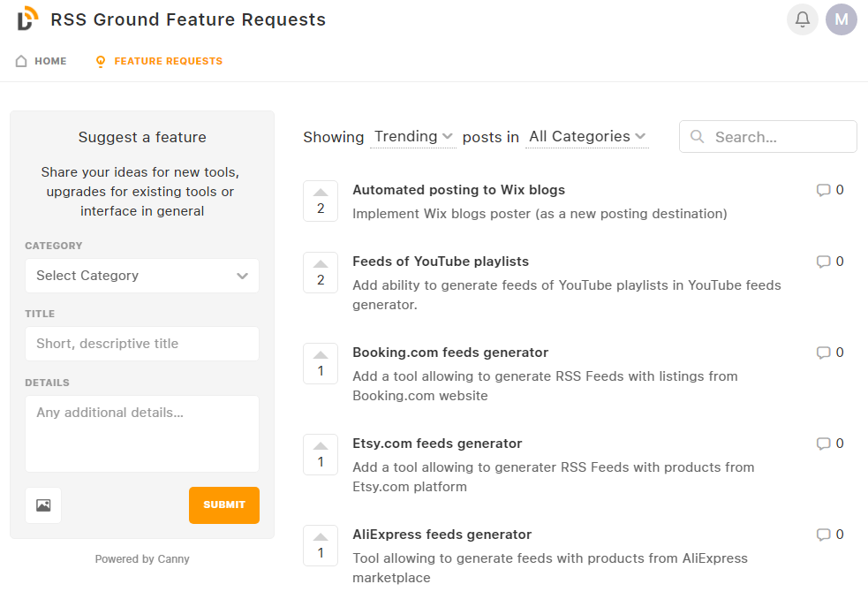This screenshot has height=607, width=868.
Task: Upvote Booking.com feeds generator
Action: click(321, 363)
